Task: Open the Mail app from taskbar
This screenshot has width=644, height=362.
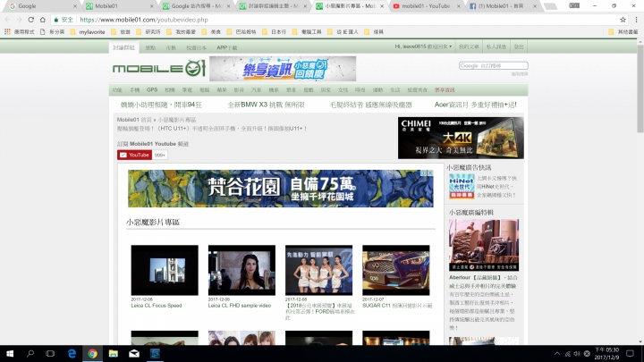Action: pyautogui.click(x=134, y=353)
